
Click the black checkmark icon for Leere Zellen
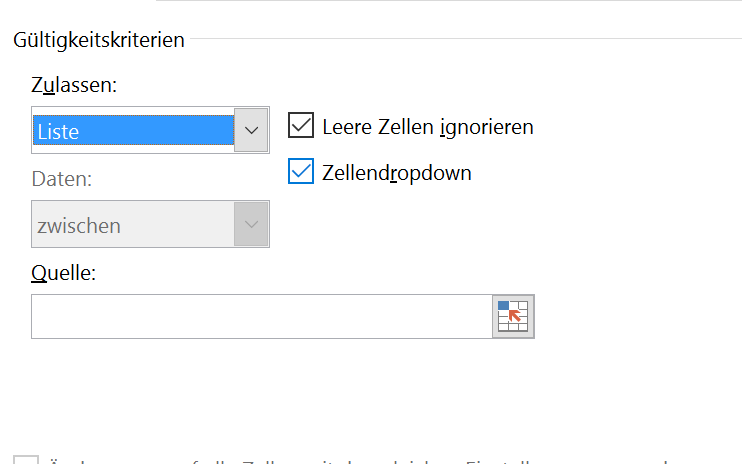coord(301,125)
